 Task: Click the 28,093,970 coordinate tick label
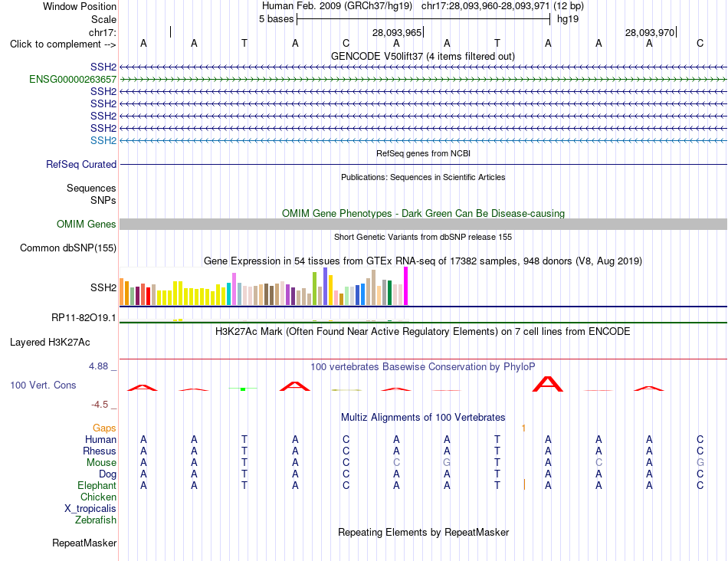click(650, 32)
